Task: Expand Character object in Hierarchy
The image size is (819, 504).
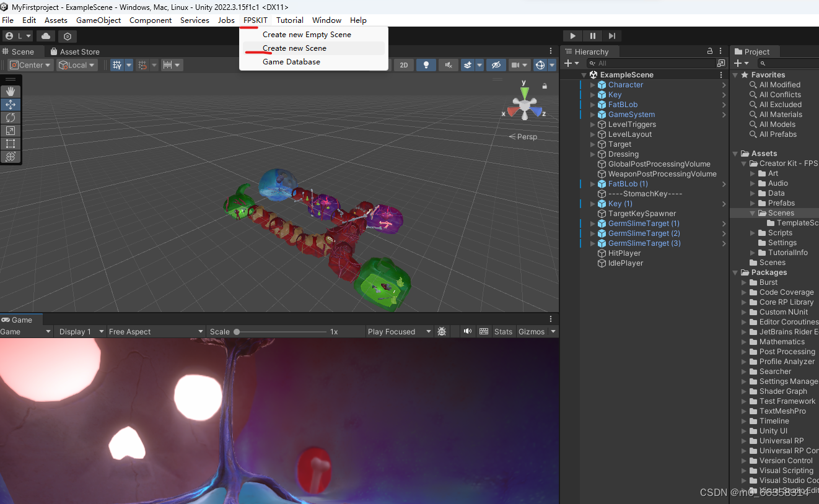Action: [592, 85]
